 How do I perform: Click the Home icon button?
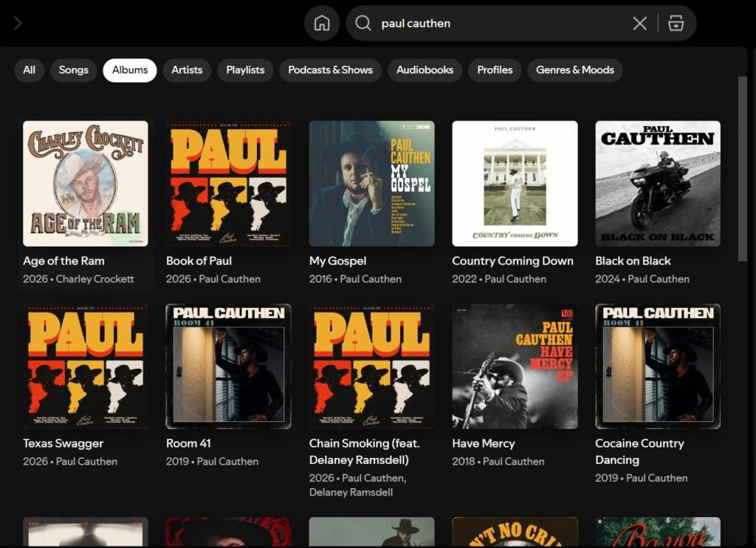point(322,24)
